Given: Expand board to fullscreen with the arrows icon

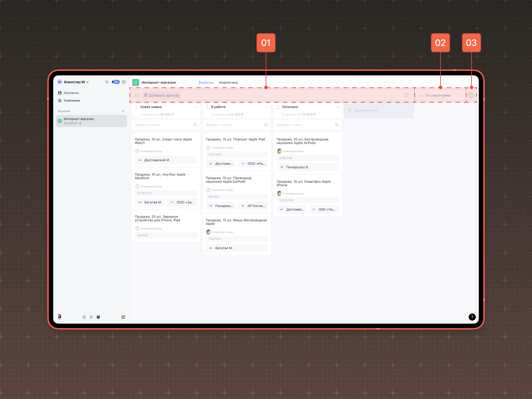Looking at the screenshot, I should coord(407,95).
